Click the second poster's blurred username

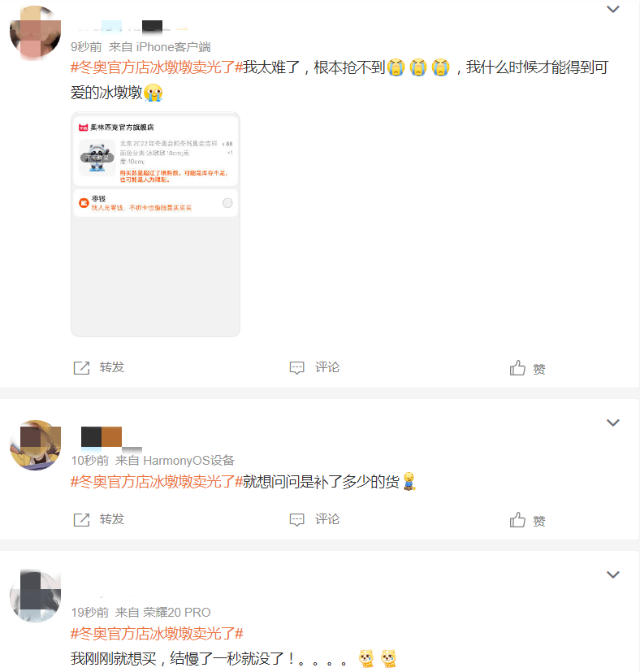pos(111,439)
